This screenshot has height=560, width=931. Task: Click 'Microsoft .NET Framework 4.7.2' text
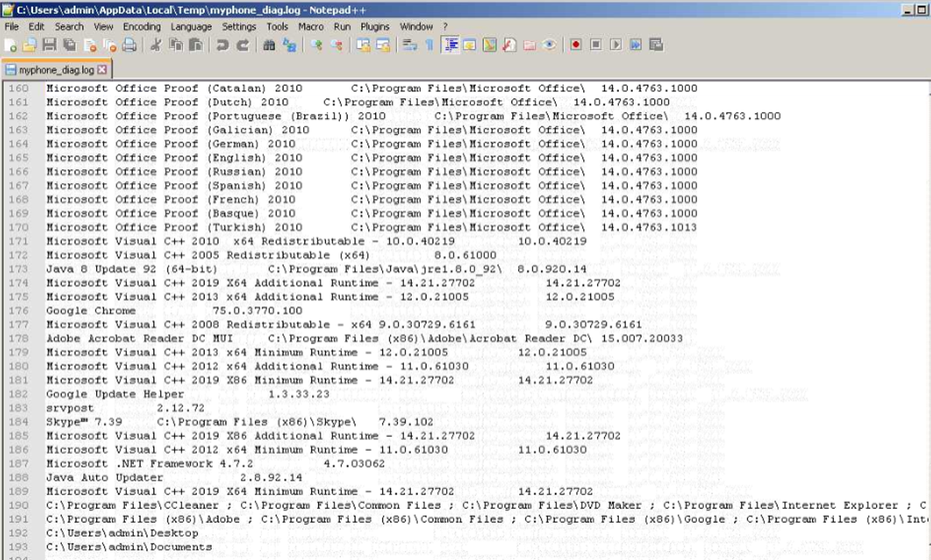coord(149,464)
